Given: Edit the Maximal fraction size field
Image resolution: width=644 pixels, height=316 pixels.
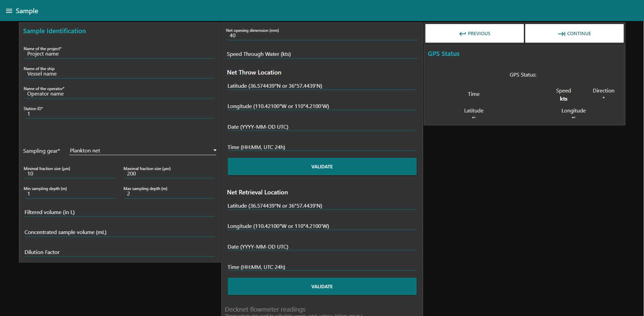Looking at the screenshot, I should point(169,174).
